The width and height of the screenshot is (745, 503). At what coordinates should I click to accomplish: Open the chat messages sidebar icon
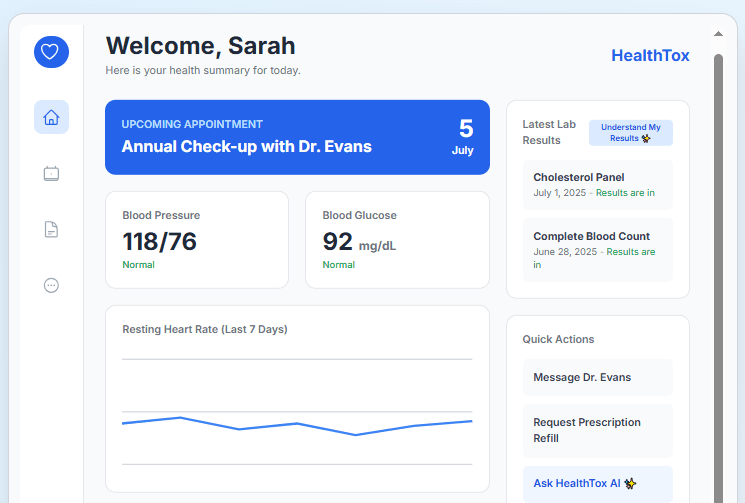[x=51, y=285]
